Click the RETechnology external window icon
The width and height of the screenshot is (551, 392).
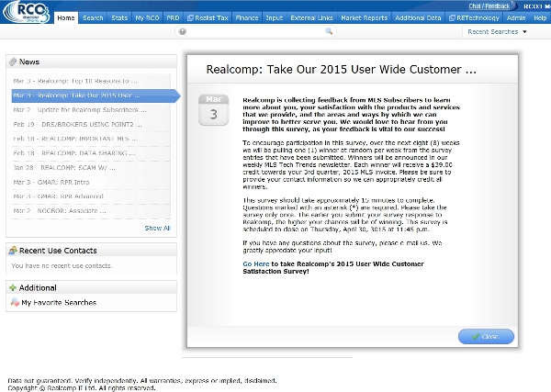pos(452,18)
